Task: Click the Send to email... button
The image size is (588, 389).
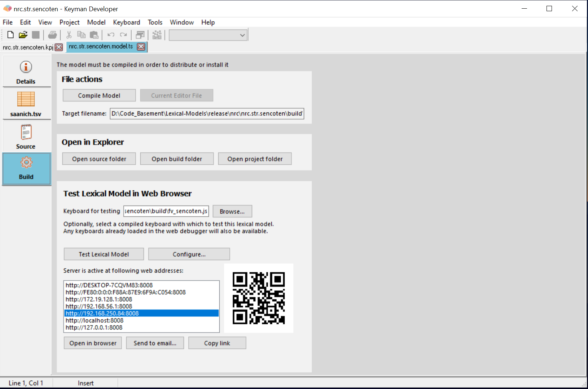Action: click(155, 343)
